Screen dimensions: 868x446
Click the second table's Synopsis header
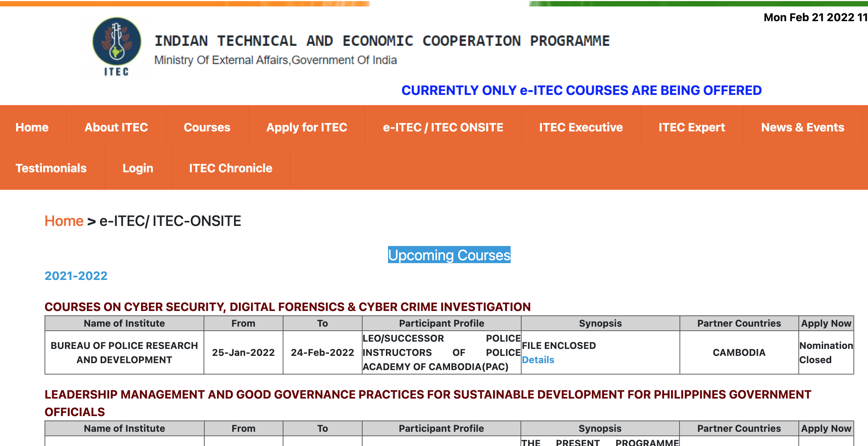click(600, 428)
